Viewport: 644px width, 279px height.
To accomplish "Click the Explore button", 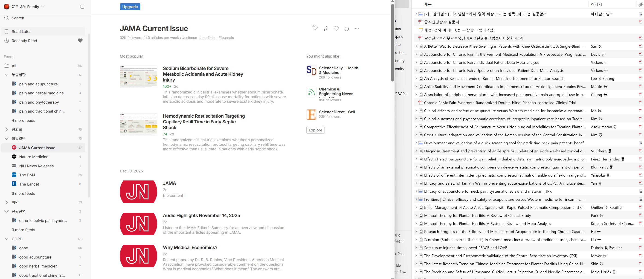I will click(315, 130).
